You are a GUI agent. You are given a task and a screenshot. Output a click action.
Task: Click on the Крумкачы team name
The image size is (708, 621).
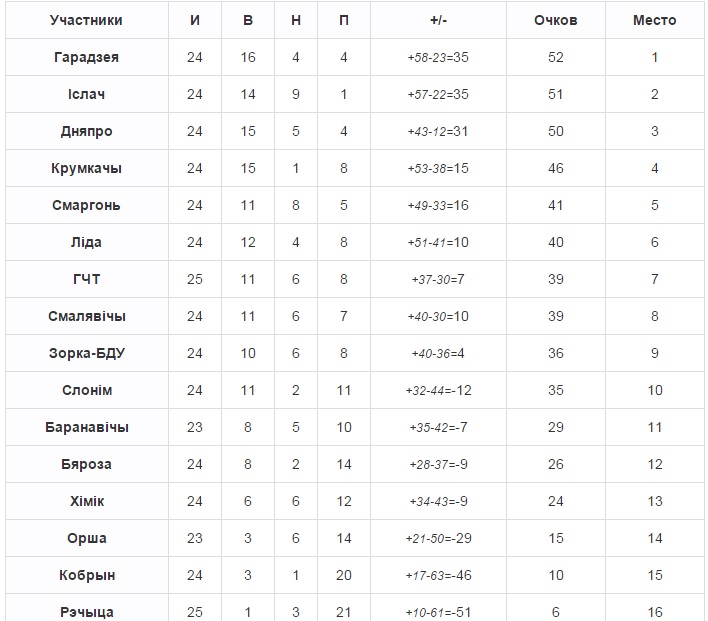[x=86, y=168]
